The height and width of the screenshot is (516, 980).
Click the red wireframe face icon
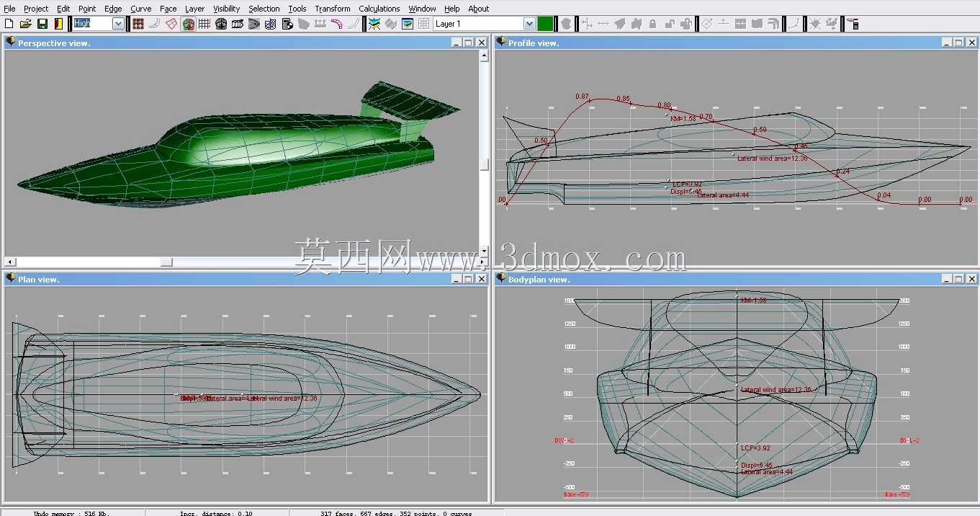pos(171,24)
